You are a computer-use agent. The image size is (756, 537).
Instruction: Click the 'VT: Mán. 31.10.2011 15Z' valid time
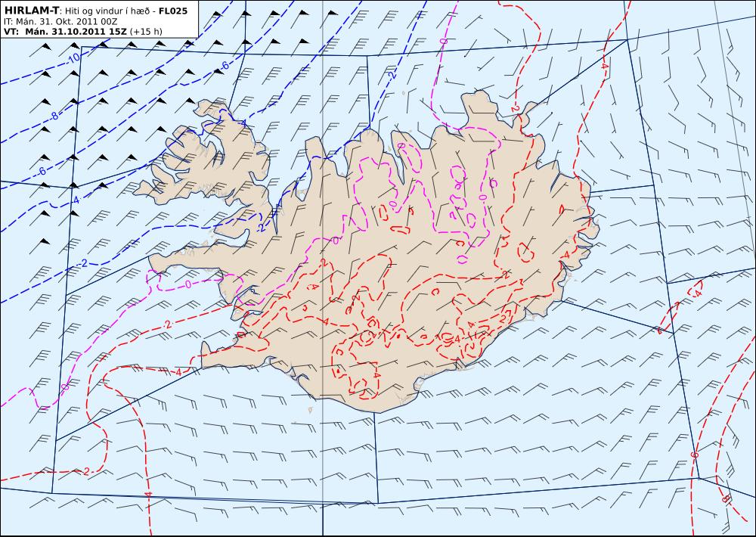click(65, 32)
